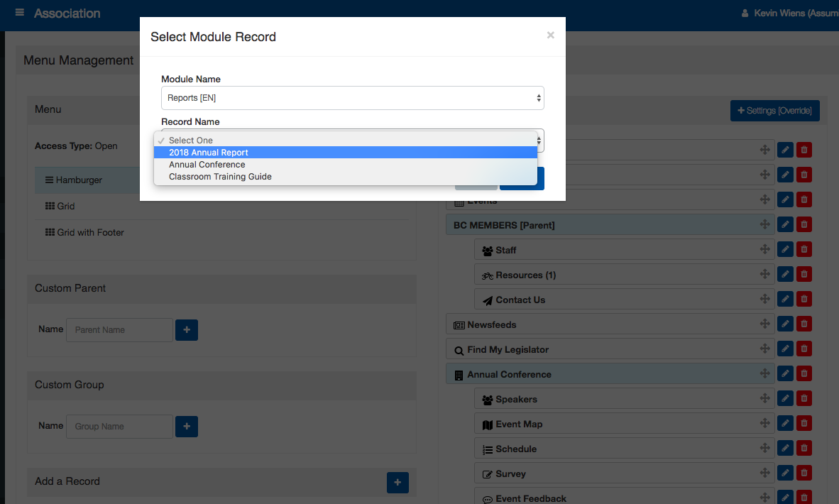Edit the BC MEMBERS parent item
Viewport: 839px width, 504px height.
(785, 225)
